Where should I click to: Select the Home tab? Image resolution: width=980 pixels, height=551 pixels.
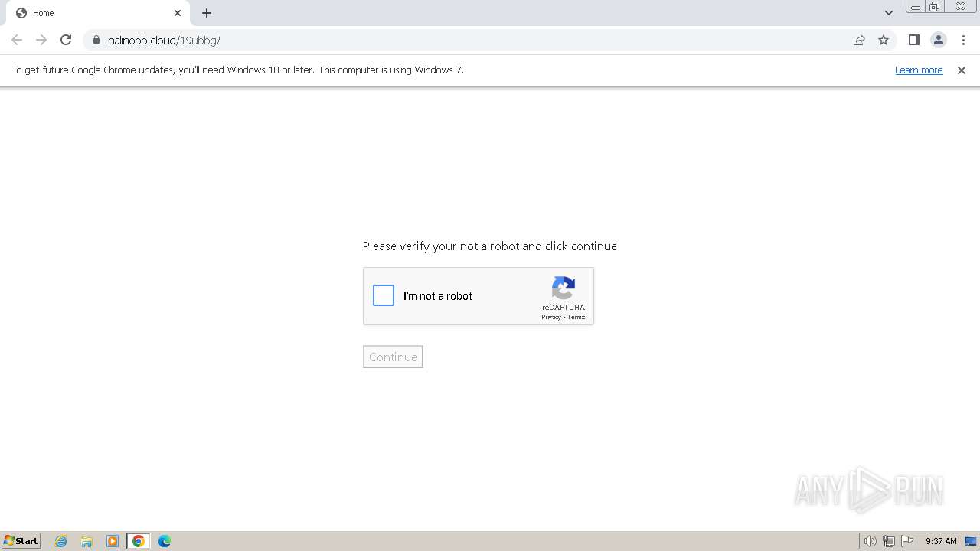point(98,13)
